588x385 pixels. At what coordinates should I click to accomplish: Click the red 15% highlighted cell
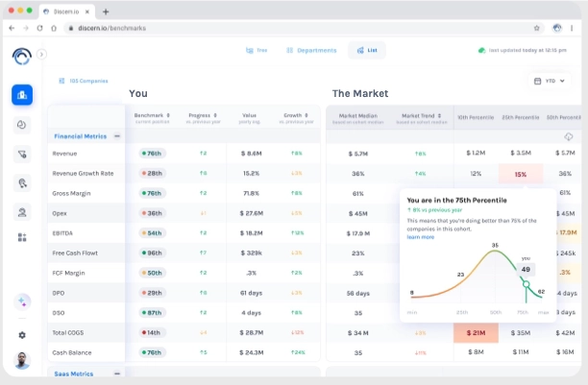pyautogui.click(x=521, y=174)
